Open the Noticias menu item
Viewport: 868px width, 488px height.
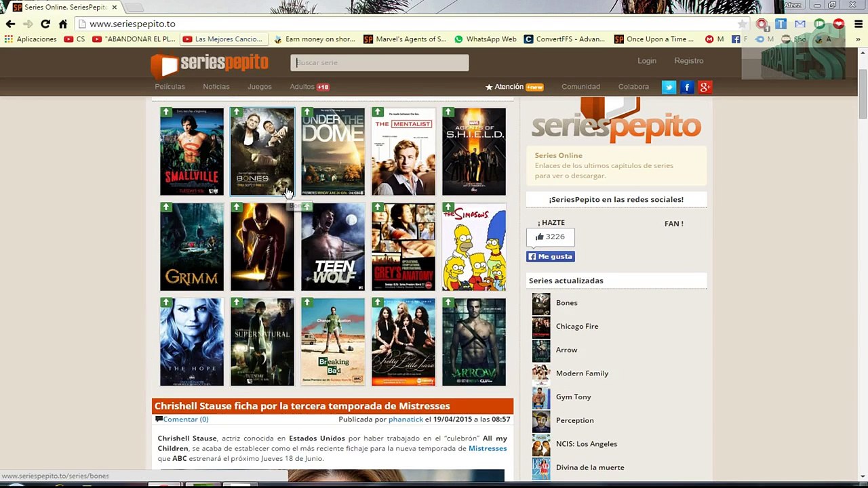click(216, 87)
